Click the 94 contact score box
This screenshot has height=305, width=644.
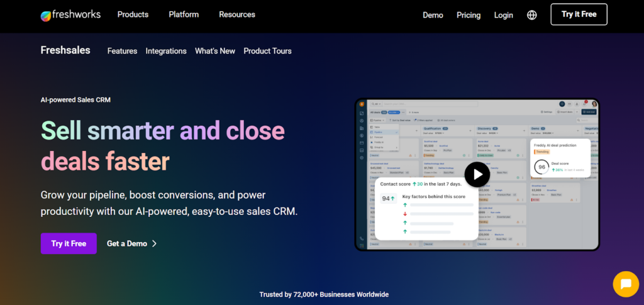pos(388,198)
